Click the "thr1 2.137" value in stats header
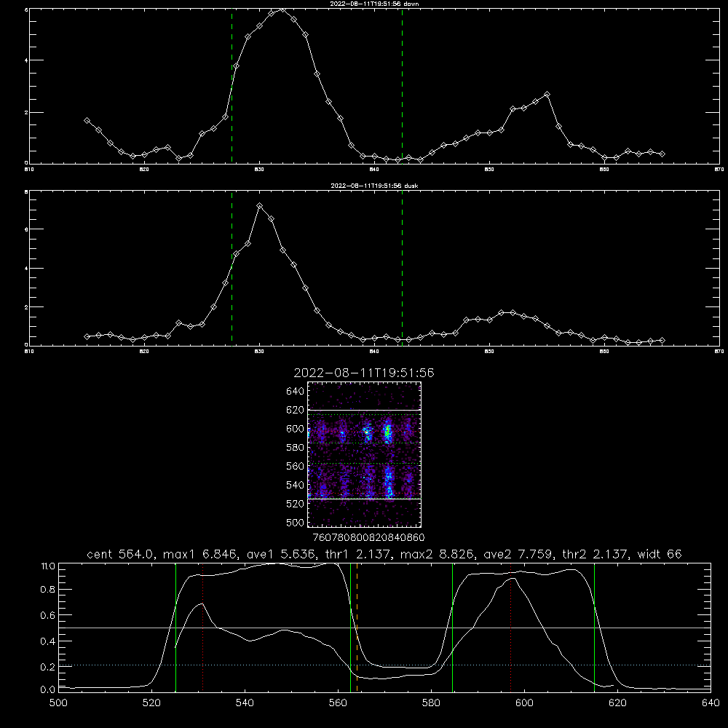The height and width of the screenshot is (728, 728). 358,554
